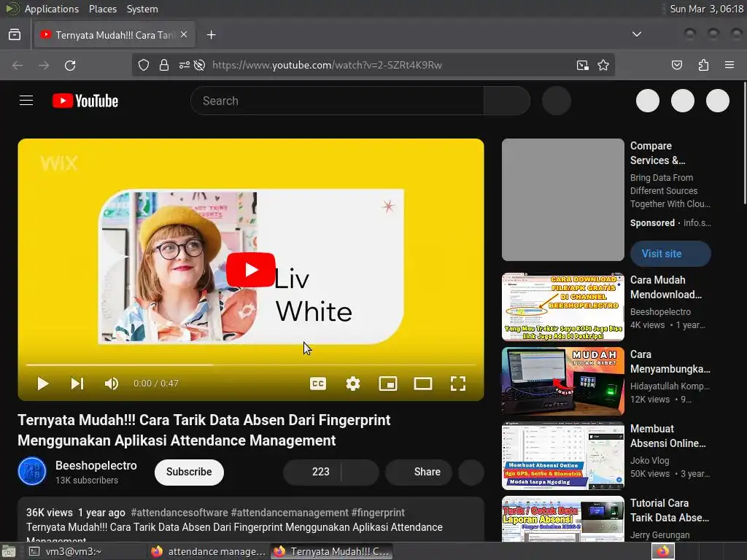Open picture-in-picture icon in address bar

point(582,65)
